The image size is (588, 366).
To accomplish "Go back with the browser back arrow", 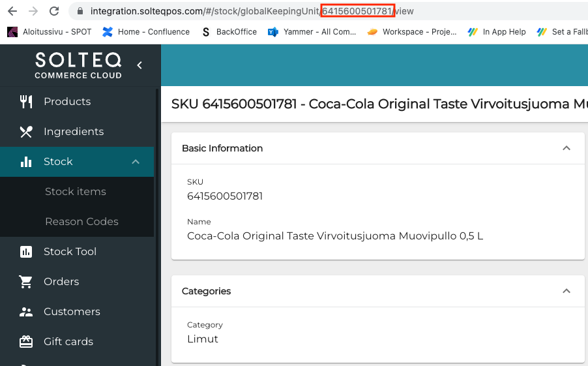I will 12,11.
